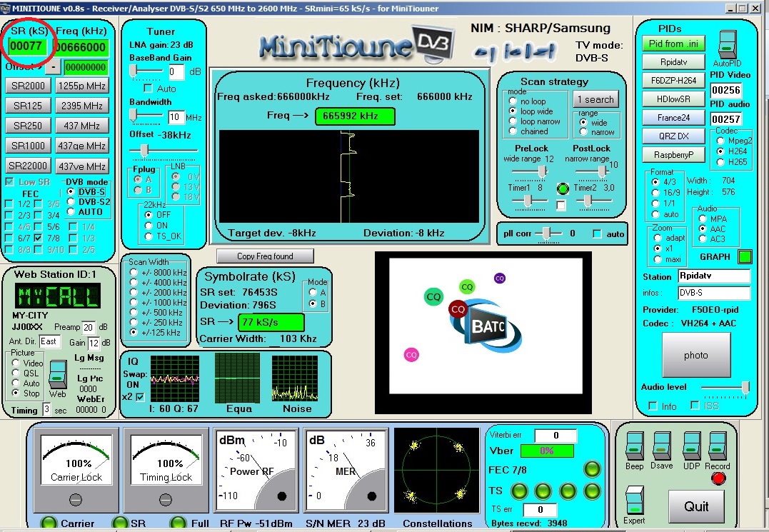Quit the MiniTioune application
The image size is (769, 532).
tap(696, 506)
